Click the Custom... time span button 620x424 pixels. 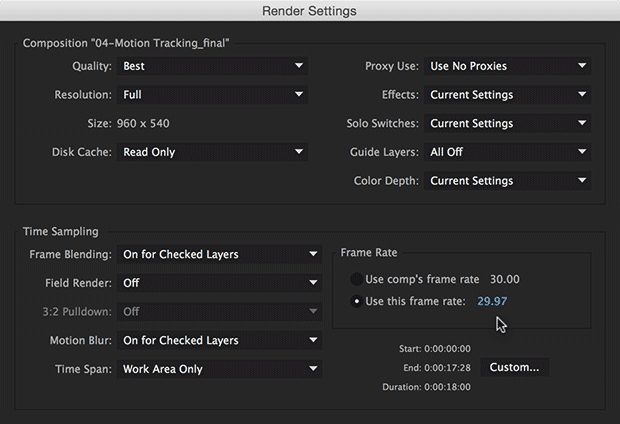(514, 367)
